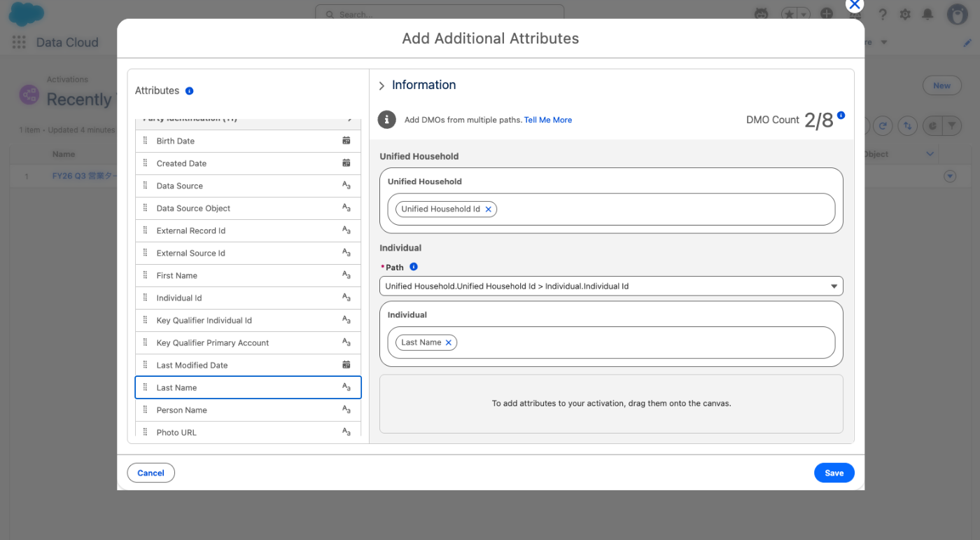
Task: Close the Add Additional Attributes dialog
Action: 854,4
